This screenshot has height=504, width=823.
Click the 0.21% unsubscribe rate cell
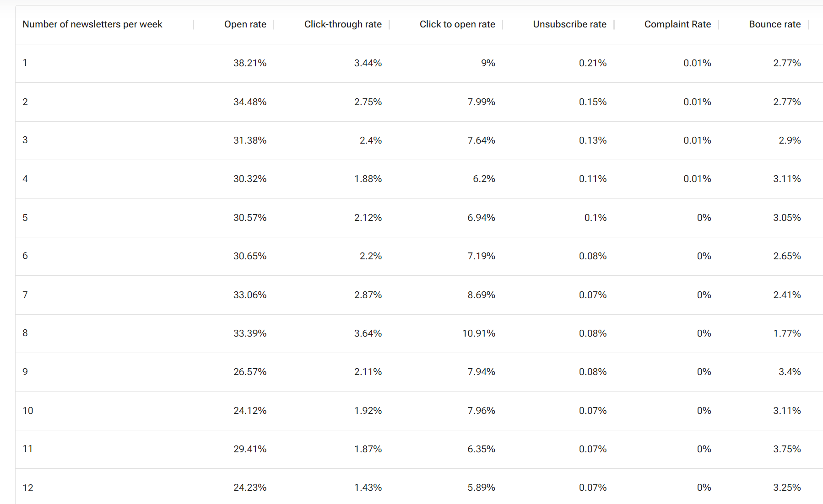point(592,63)
